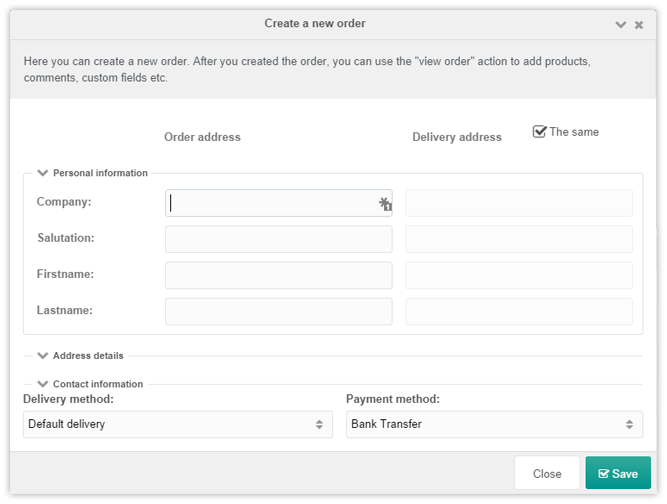Click the Firstname order address field
The height and width of the screenshot is (504, 667).
coord(279,275)
